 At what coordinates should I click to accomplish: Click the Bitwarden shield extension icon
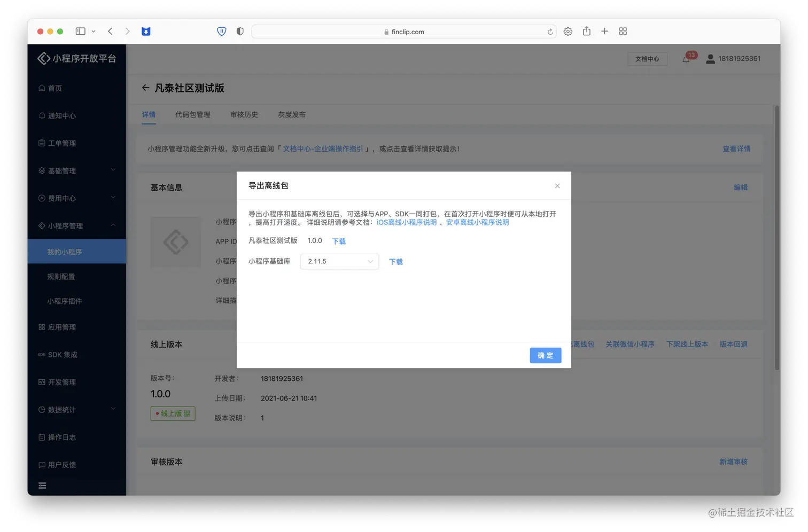click(x=146, y=32)
